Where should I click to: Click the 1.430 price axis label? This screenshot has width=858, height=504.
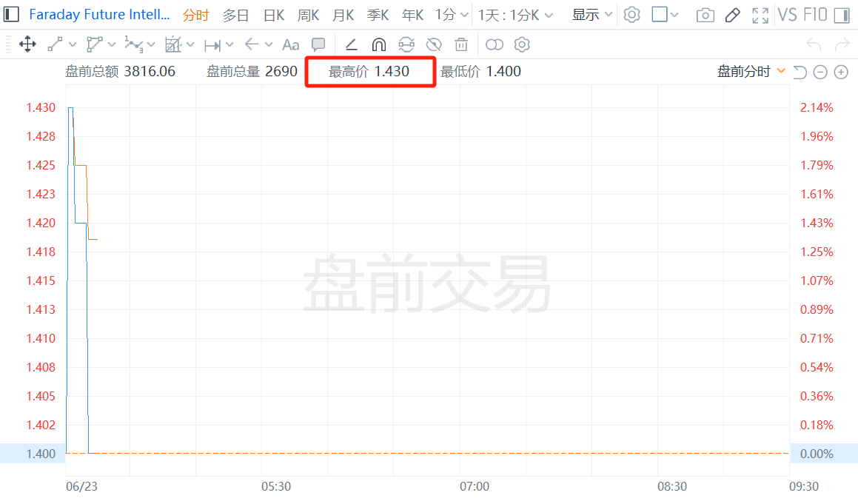click(x=41, y=108)
